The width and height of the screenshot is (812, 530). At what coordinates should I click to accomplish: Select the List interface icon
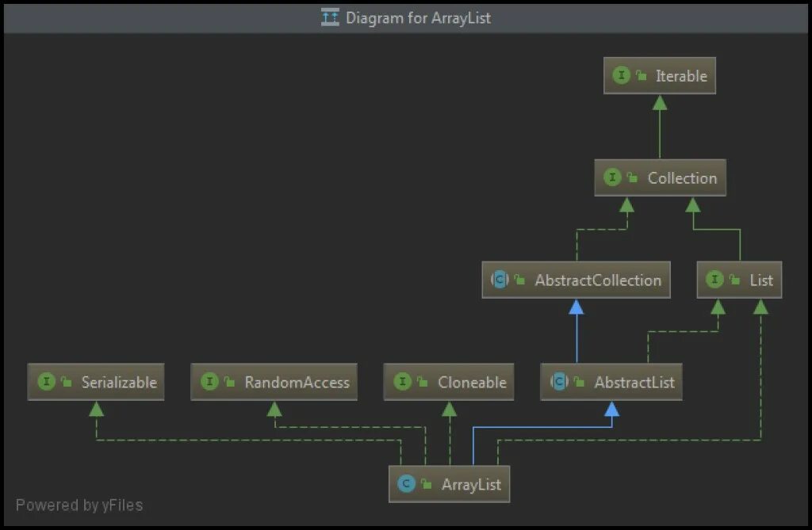pos(716,280)
